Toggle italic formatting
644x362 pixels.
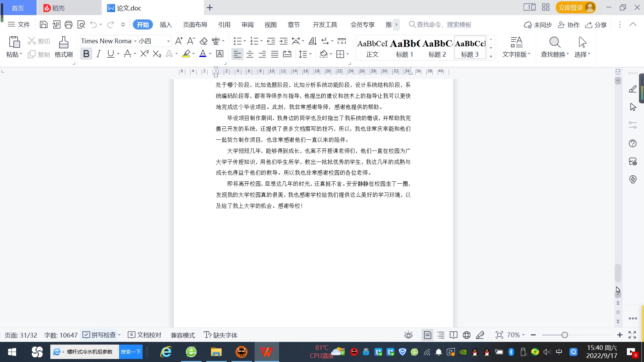[x=98, y=54]
